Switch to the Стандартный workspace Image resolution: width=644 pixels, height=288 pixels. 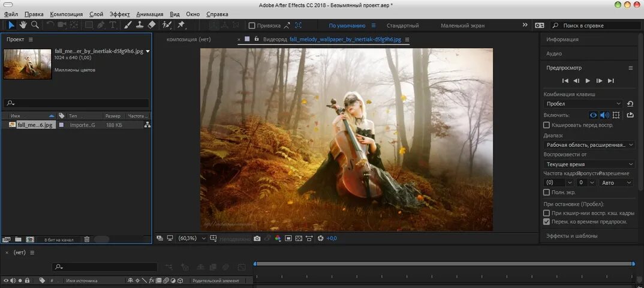click(x=402, y=25)
